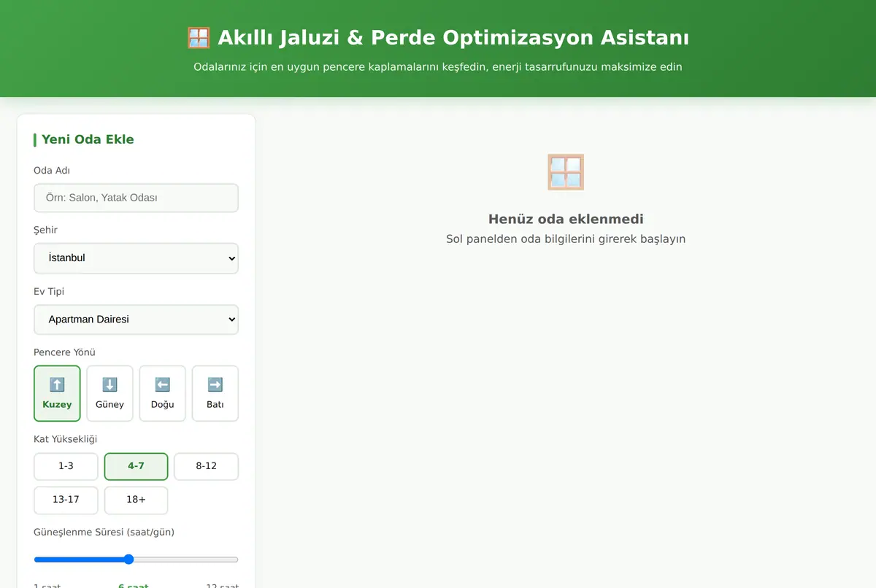The width and height of the screenshot is (876, 588).
Task: Click the large window icon above Henüz oda eklenmedi
Action: coord(566,172)
